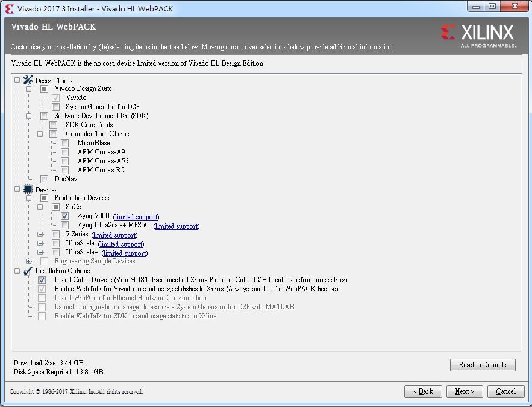Proceed with the Next button
The width and height of the screenshot is (532, 407).
click(465, 391)
